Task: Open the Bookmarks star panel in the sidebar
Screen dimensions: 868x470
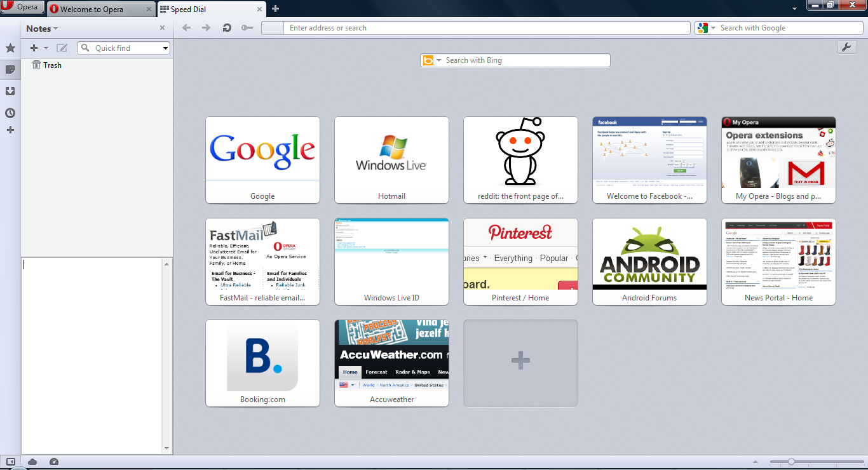Action: click(10, 48)
